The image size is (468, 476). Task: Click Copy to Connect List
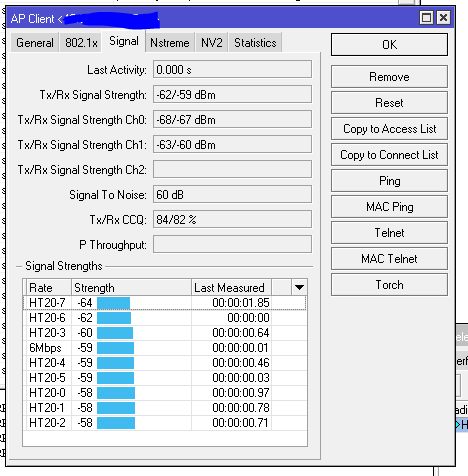click(389, 155)
